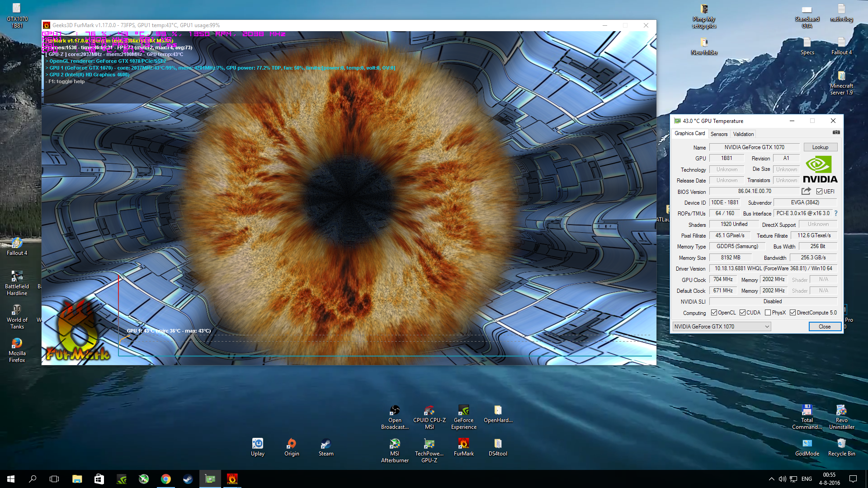Click the Bus Interface question mark icon
Viewport: 868px width, 488px height.
click(835, 213)
